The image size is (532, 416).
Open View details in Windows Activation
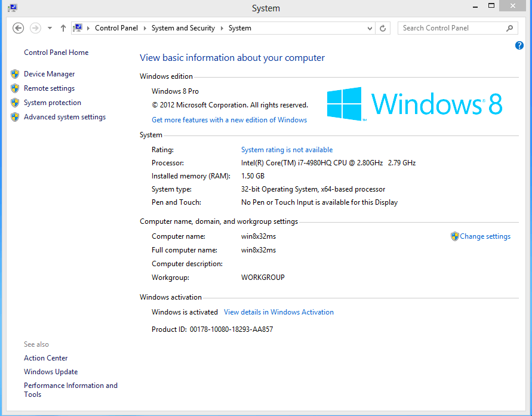coord(279,312)
